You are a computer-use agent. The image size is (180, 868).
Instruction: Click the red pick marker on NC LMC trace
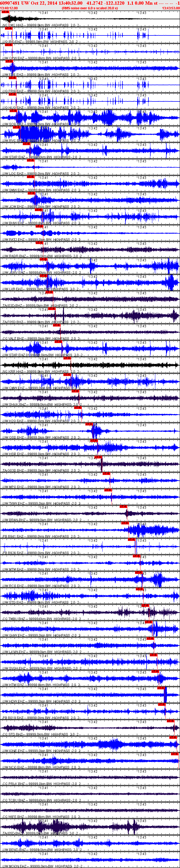point(5,12)
